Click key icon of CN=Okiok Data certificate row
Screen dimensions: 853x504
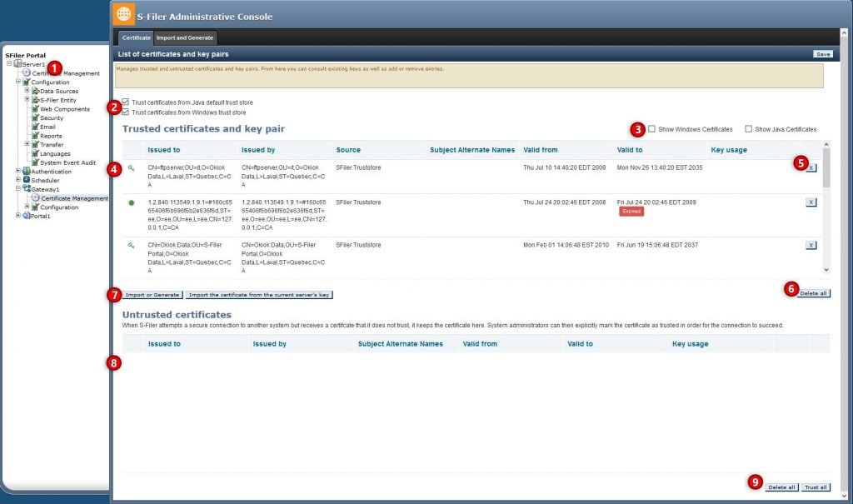tap(131, 246)
